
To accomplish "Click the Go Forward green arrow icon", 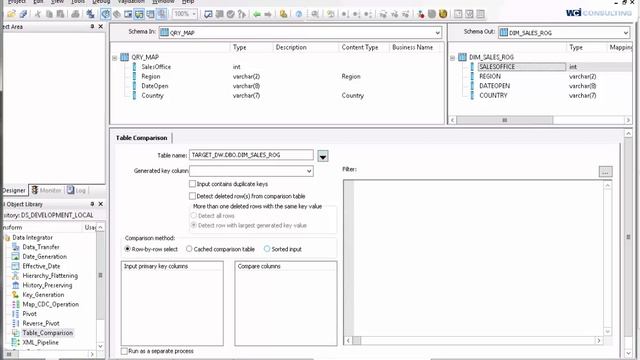I will [268, 14].
